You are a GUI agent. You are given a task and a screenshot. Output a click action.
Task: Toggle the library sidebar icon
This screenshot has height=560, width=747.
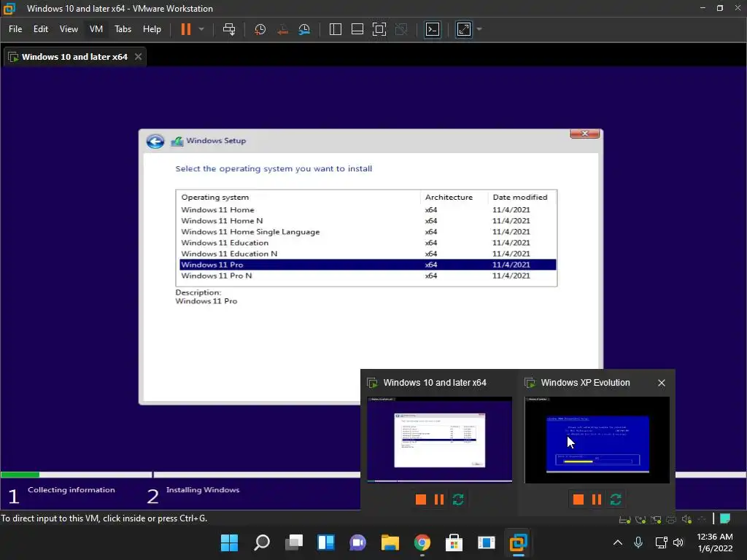336,29
